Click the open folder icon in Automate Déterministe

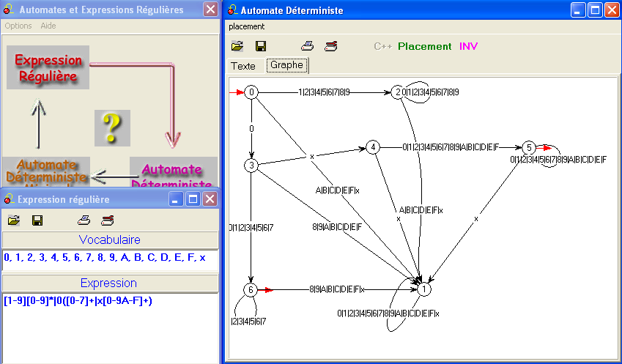tap(237, 46)
